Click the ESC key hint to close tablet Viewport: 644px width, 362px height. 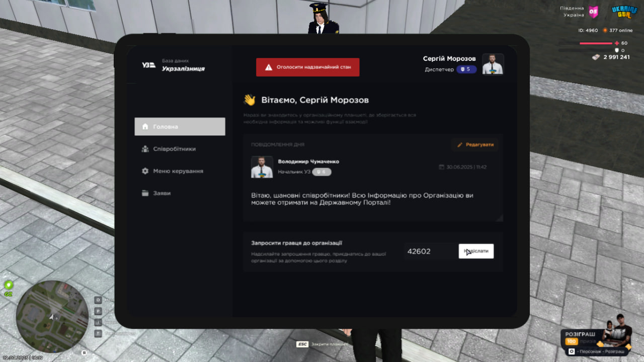[302, 344]
